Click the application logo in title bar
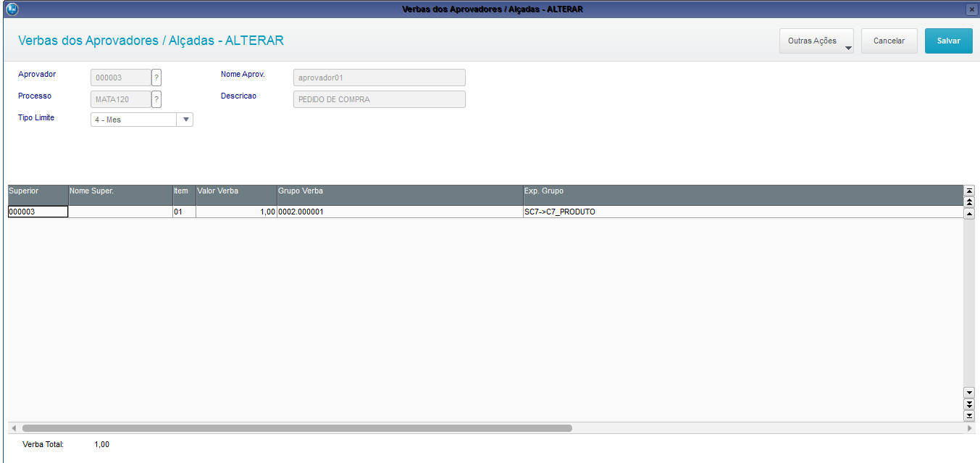Screen dimensions: 980x463 [x=12, y=9]
